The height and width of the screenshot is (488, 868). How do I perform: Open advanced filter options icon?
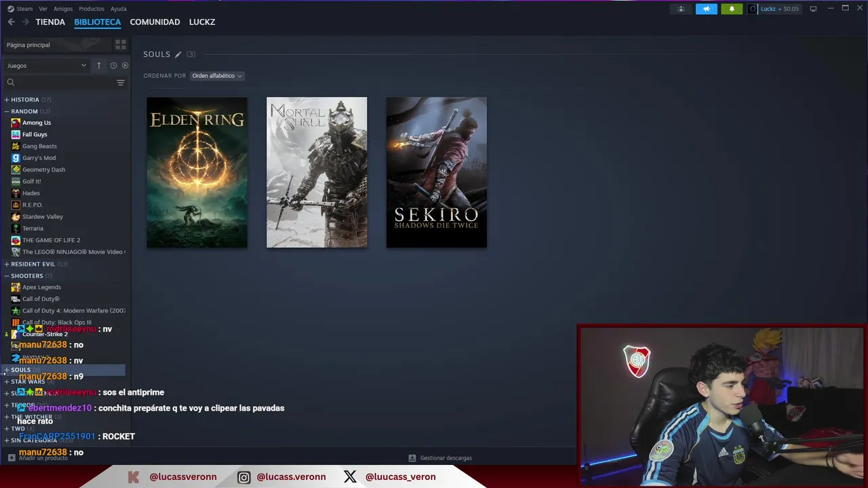click(121, 83)
